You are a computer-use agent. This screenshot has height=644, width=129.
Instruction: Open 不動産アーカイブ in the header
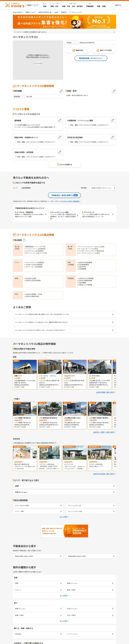tap(33, 5)
